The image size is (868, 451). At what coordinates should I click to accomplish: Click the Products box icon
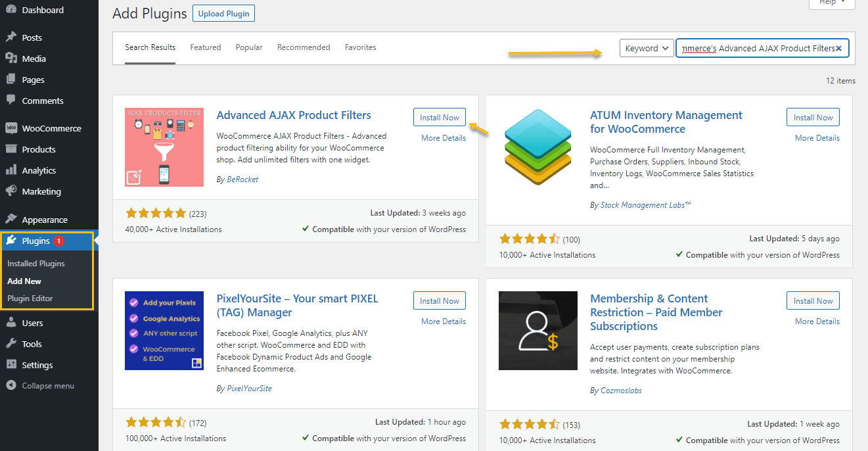[x=11, y=149]
